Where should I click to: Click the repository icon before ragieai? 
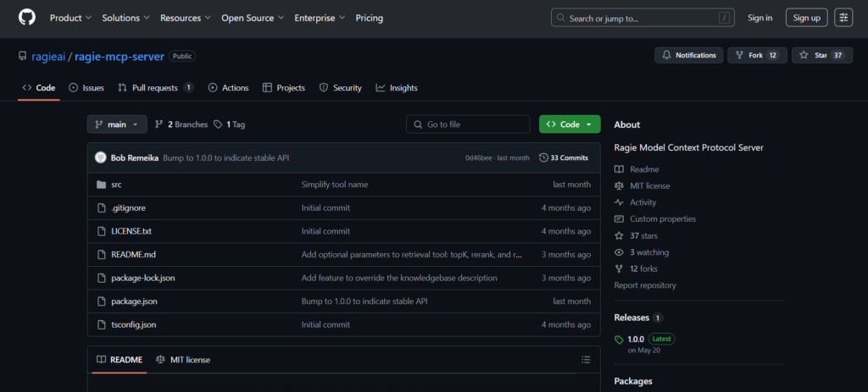click(x=22, y=56)
